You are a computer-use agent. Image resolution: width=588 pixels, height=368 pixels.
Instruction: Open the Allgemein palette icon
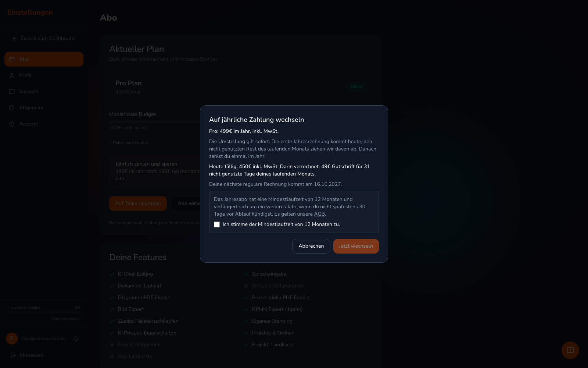tap(12, 108)
